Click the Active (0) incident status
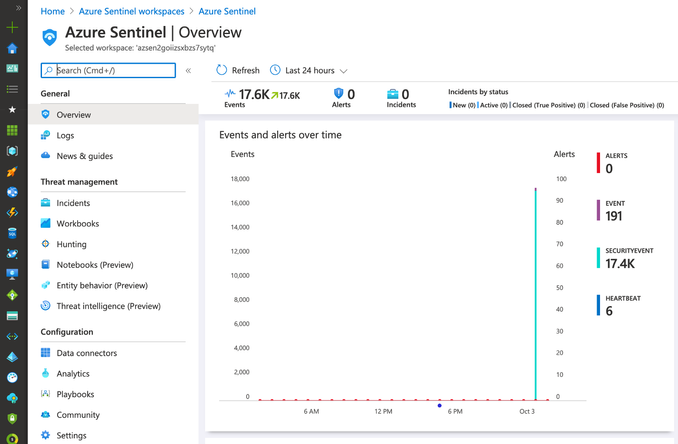The width and height of the screenshot is (678, 444). coord(493,105)
